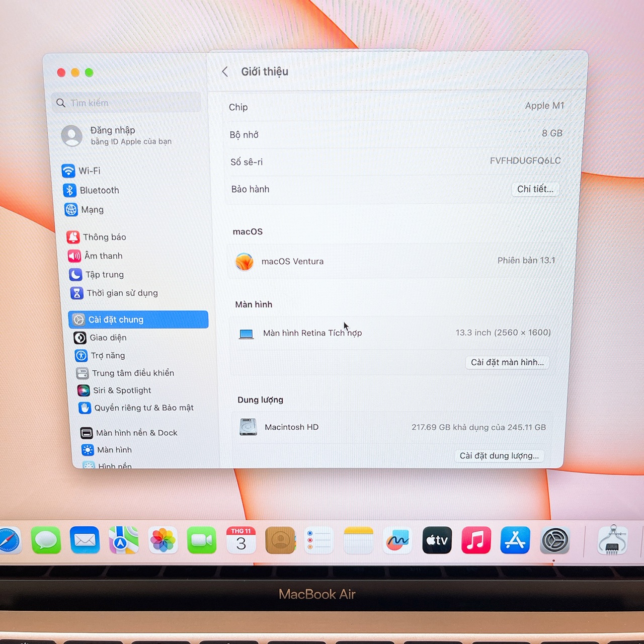Select Siri & Spotlight settings

[122, 390]
